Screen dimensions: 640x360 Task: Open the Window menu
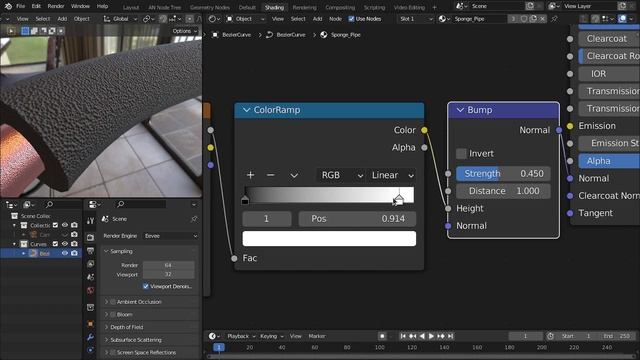click(x=80, y=6)
